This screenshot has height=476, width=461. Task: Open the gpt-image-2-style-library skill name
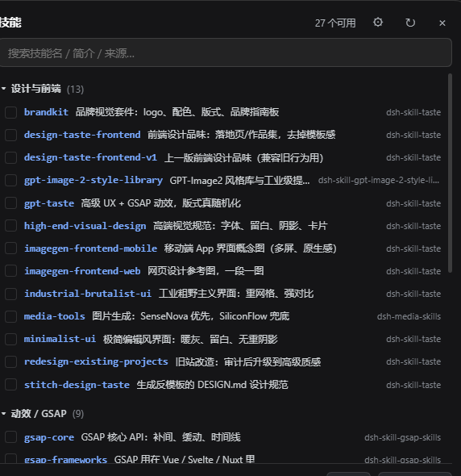click(x=93, y=181)
